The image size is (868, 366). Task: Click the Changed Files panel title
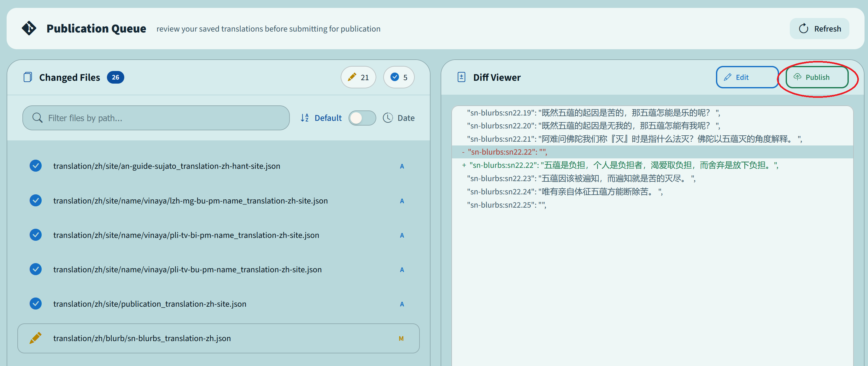click(70, 78)
